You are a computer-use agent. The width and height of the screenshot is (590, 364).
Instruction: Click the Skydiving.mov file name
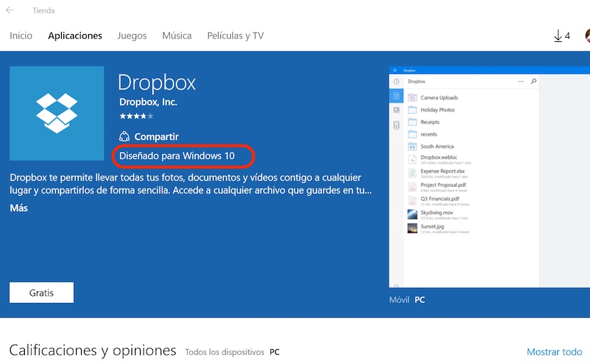click(x=437, y=213)
